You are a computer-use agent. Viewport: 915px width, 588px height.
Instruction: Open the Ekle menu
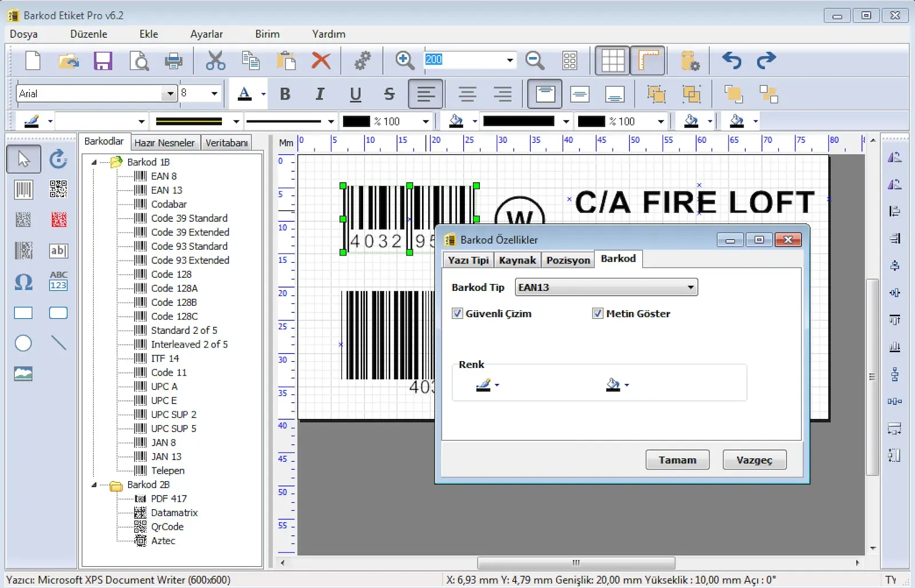coord(149,34)
